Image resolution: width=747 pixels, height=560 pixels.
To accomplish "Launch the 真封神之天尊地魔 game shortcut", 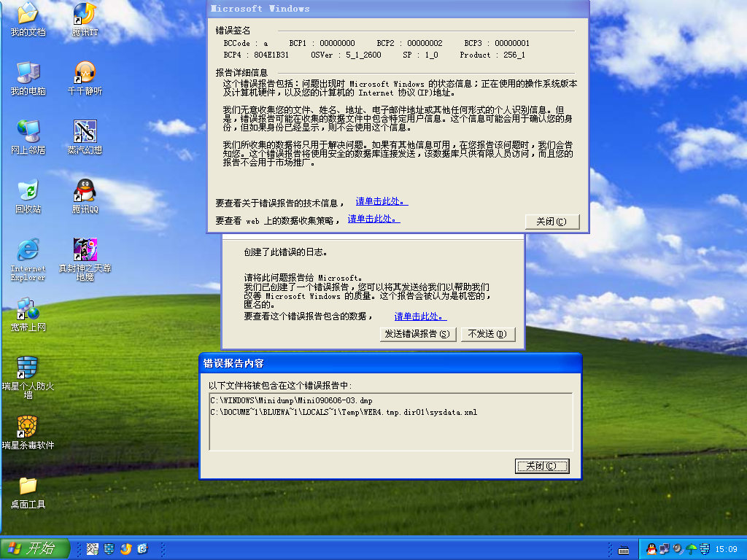I will [85, 260].
